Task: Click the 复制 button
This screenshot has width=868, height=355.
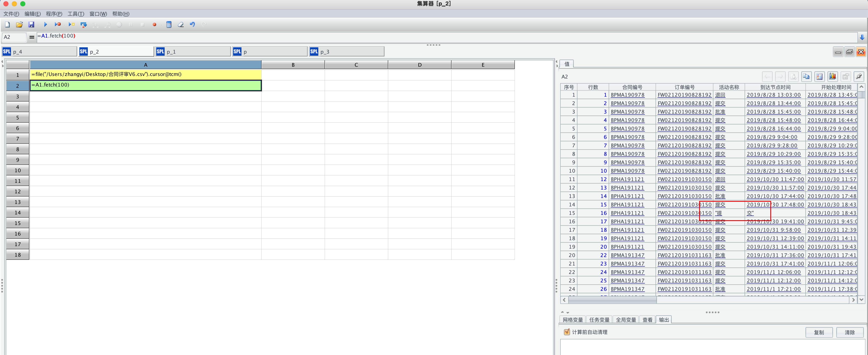Action: 818,332
